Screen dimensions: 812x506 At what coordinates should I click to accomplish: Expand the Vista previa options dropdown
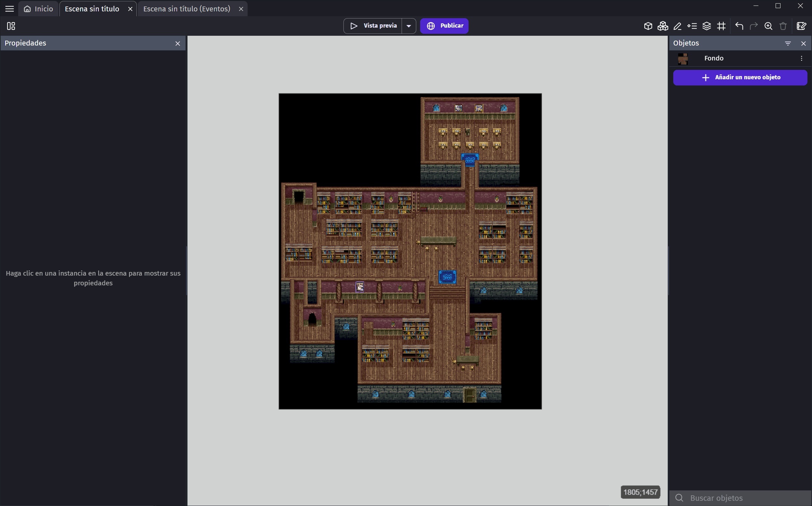click(x=409, y=26)
